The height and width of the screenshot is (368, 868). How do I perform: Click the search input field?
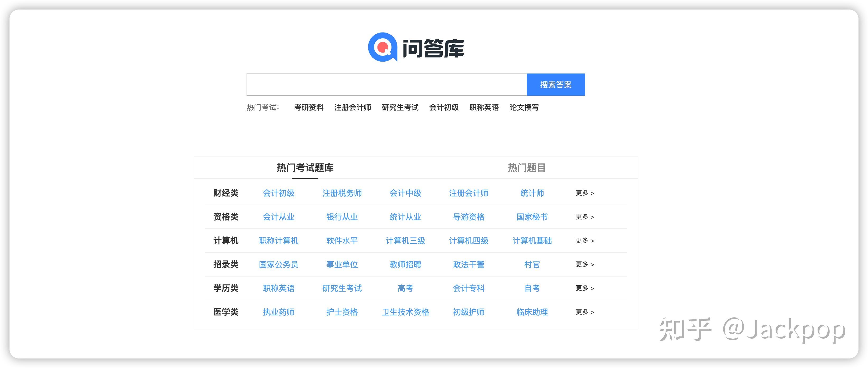pos(386,85)
